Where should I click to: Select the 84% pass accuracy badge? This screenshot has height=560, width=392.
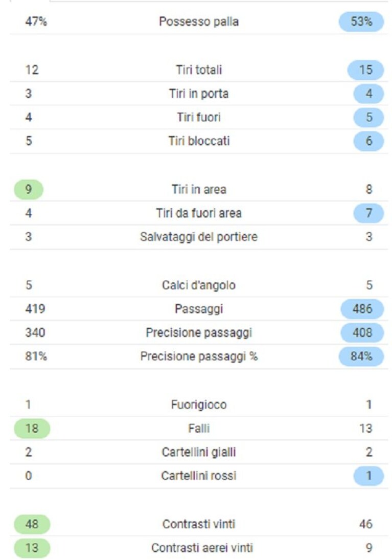[x=361, y=356]
